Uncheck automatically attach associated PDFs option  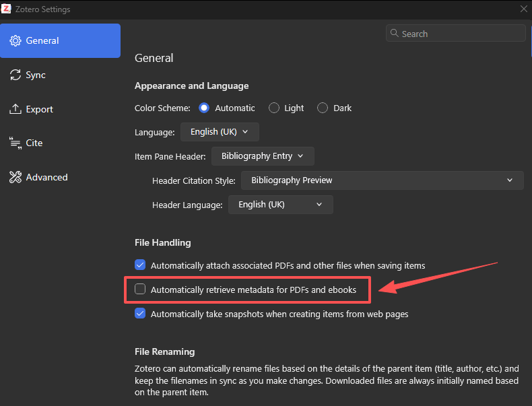tap(140, 265)
